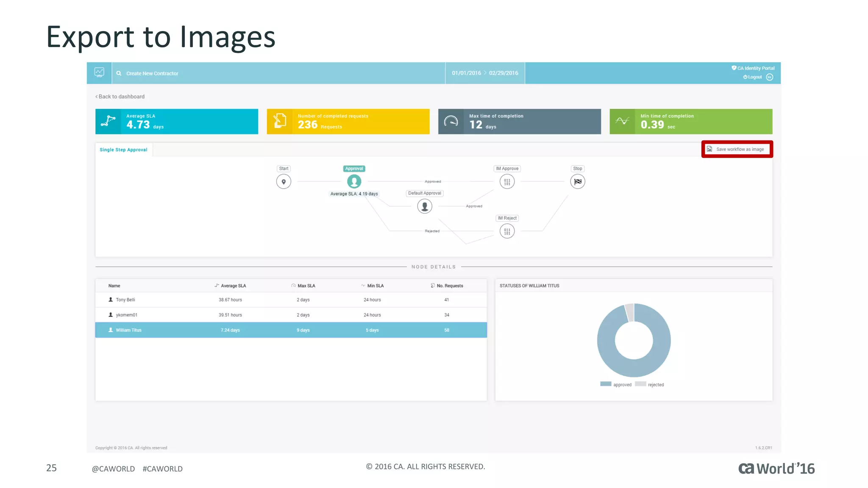Click the IM Approve binary node
868x488 pixels.
click(x=507, y=182)
